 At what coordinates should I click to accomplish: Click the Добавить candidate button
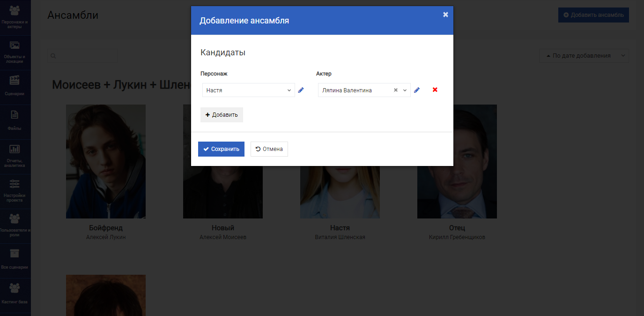pyautogui.click(x=222, y=115)
